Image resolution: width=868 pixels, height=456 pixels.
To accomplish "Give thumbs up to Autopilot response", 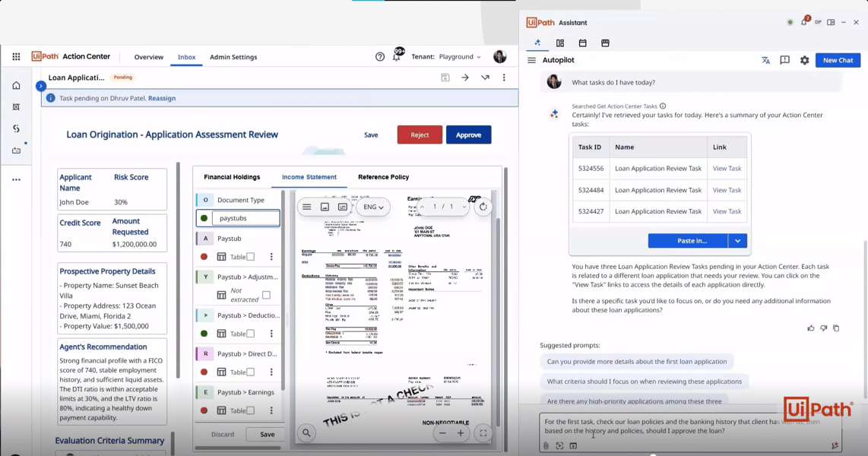I will (811, 328).
